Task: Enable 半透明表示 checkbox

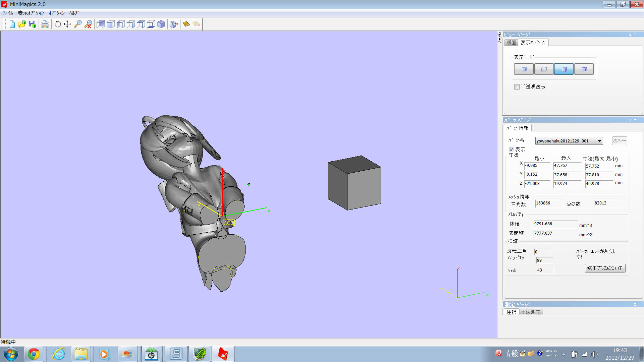Action: (517, 87)
